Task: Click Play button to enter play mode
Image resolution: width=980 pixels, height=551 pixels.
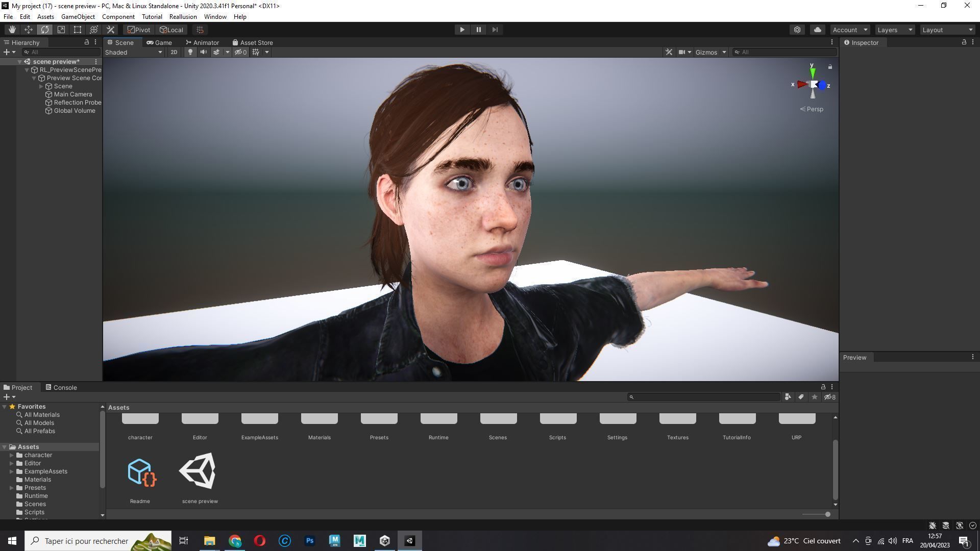Action: pos(462,30)
